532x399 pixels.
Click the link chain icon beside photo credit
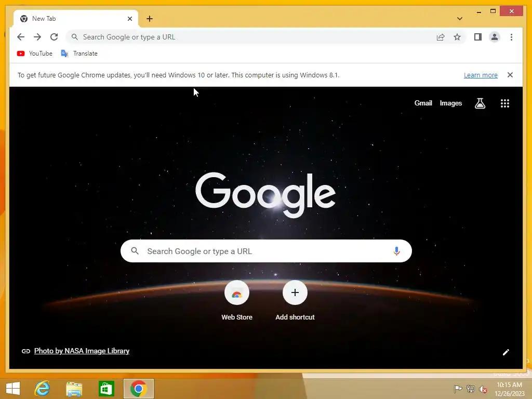[26, 351]
